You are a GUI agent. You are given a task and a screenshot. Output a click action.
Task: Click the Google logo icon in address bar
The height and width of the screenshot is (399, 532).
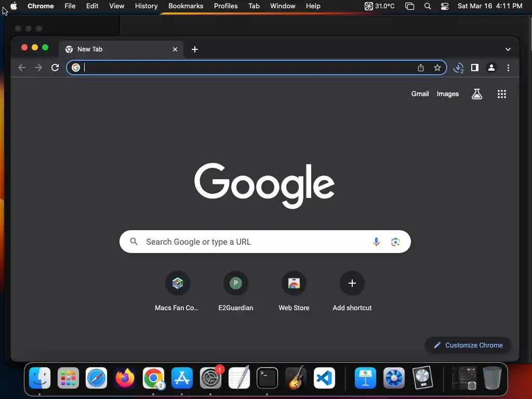click(x=76, y=68)
